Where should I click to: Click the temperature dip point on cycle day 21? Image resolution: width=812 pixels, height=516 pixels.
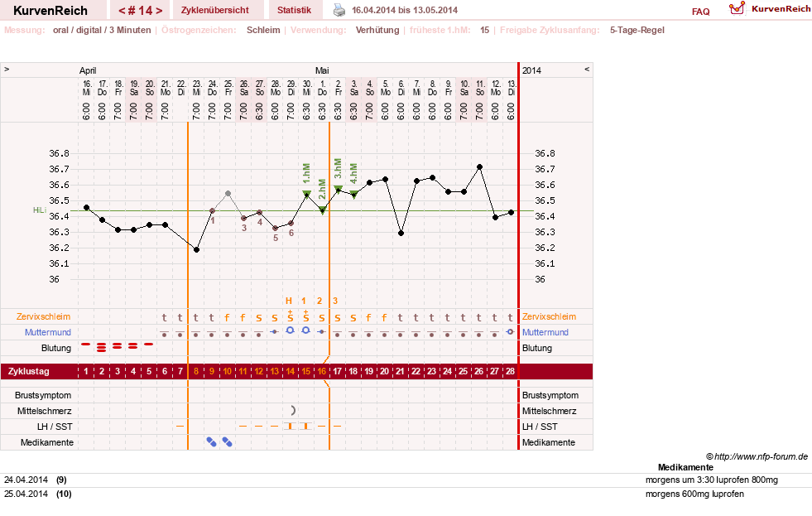(401, 233)
